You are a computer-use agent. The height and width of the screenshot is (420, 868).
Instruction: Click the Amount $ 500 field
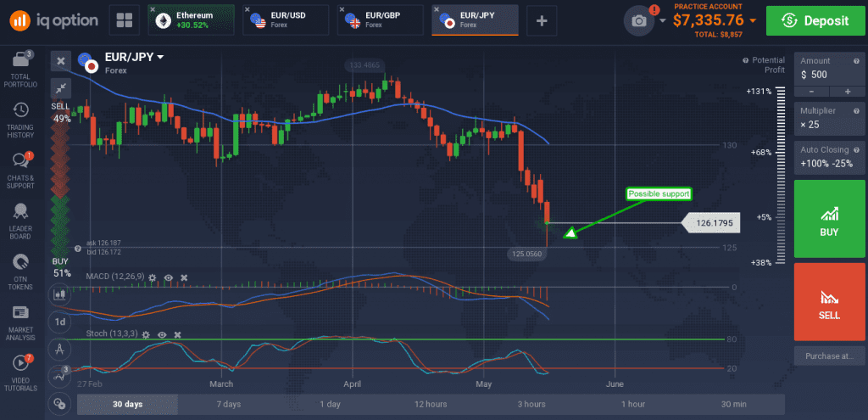[830, 70]
